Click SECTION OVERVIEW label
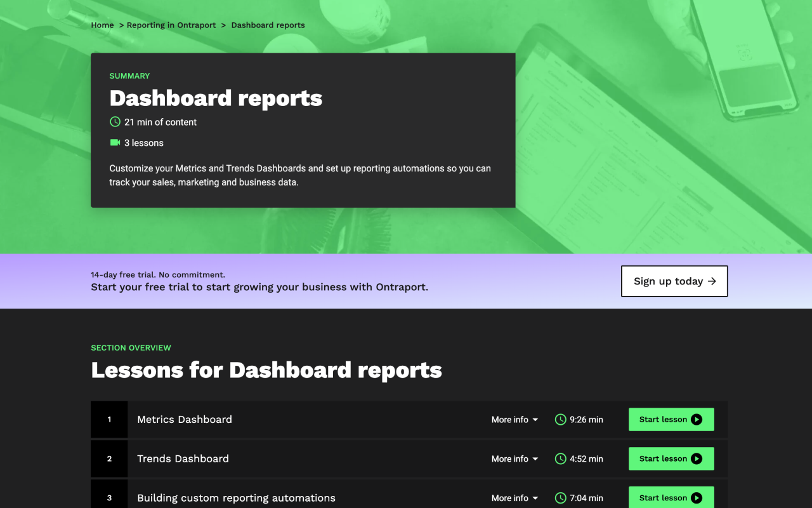The width and height of the screenshot is (812, 508). (x=131, y=348)
